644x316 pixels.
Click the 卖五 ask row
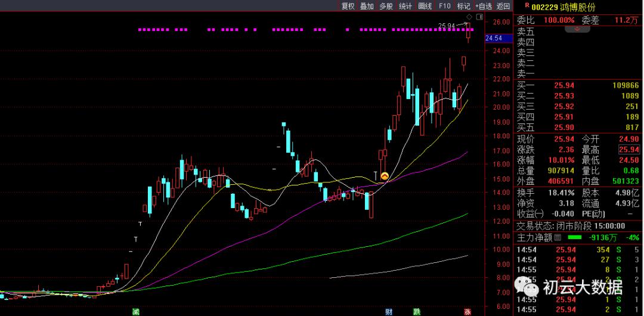(578, 32)
